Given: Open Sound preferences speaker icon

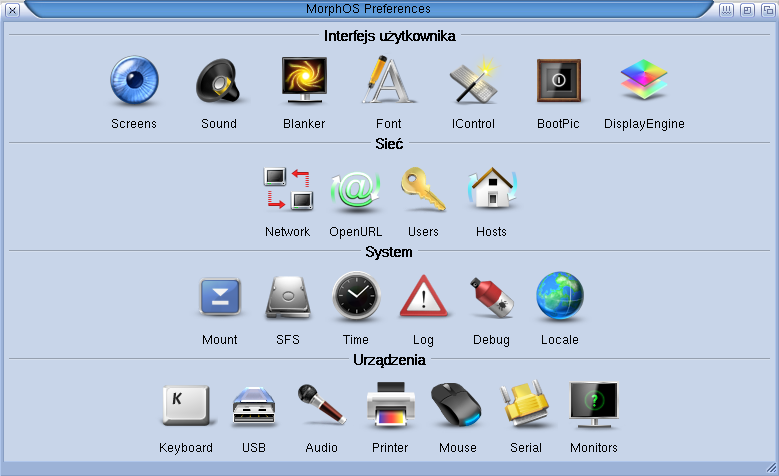Looking at the screenshot, I should (x=219, y=81).
